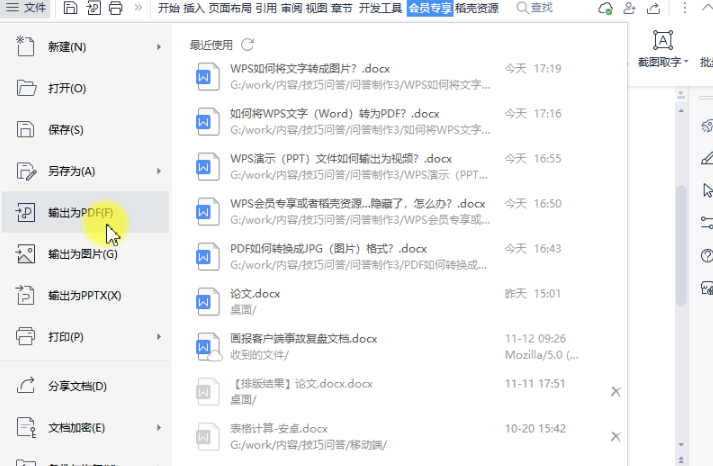The image size is (713, 466).
Task: Expand the 打印(P) submenu arrow
Action: [x=159, y=337]
